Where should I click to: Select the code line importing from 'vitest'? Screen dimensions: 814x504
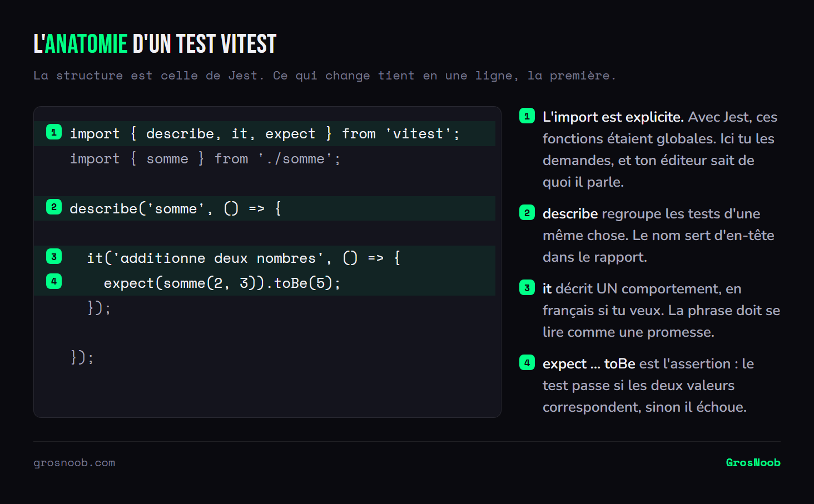click(265, 133)
